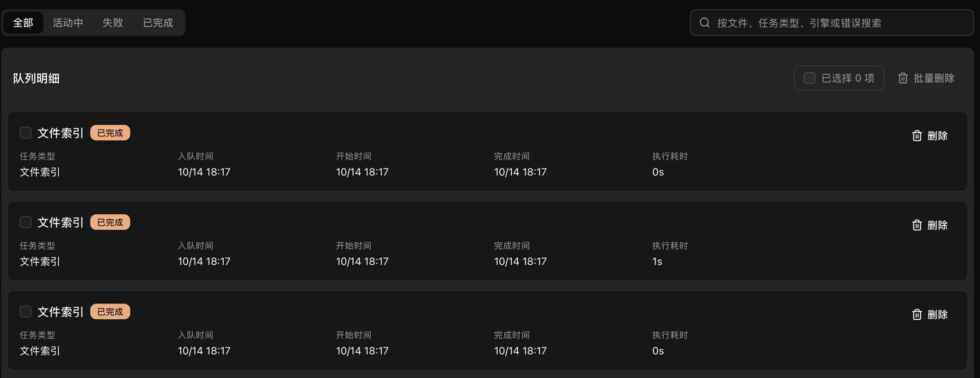Image resolution: width=980 pixels, height=378 pixels.
Task: Click trash icon on first 文件索引 row
Action: tap(917, 135)
